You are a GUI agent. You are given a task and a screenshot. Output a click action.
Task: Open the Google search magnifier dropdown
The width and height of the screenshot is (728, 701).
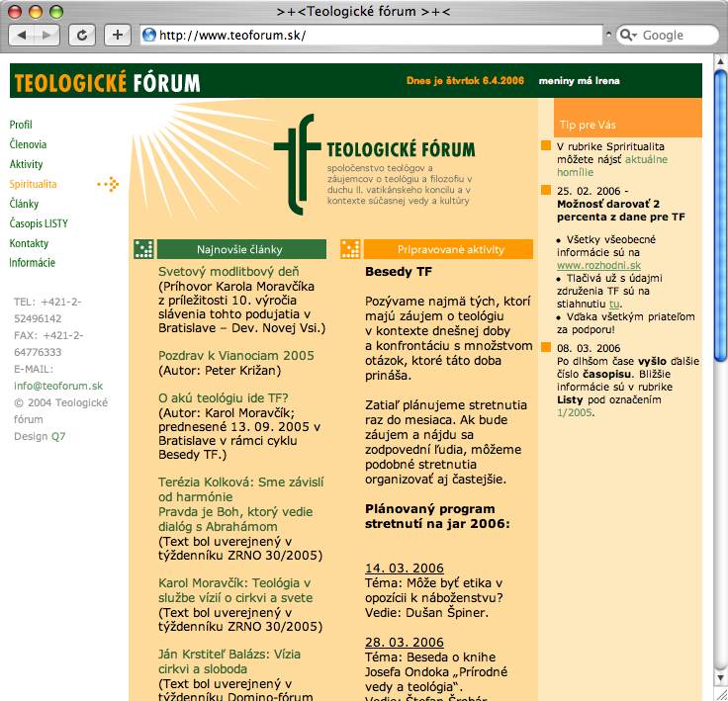(x=628, y=35)
